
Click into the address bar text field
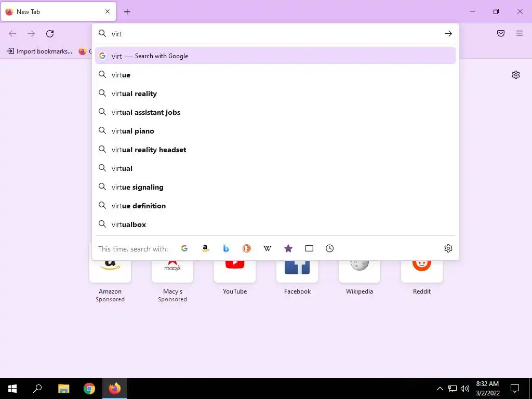pos(275,34)
